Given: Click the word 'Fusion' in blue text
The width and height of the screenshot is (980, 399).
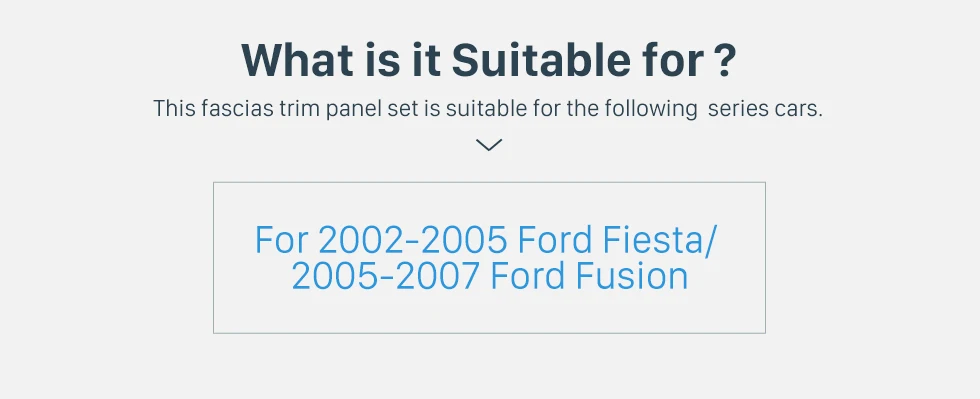Looking at the screenshot, I should 632,276.
